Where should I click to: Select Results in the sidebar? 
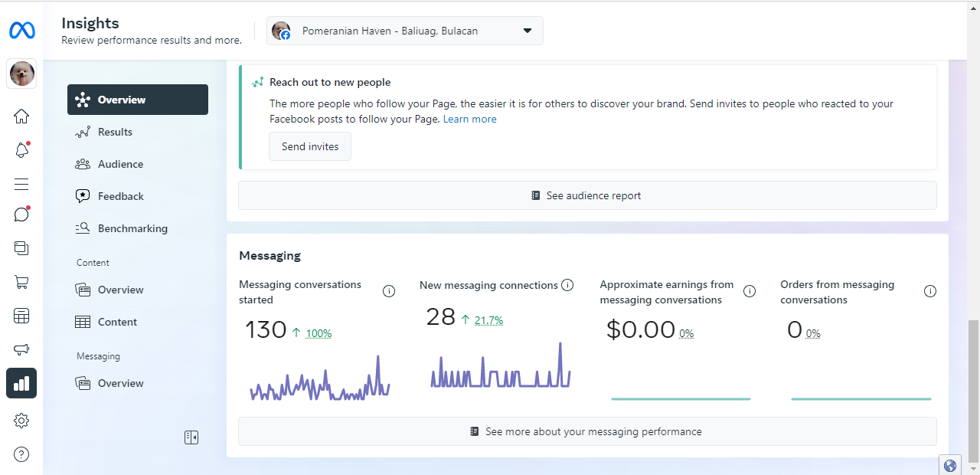115,132
